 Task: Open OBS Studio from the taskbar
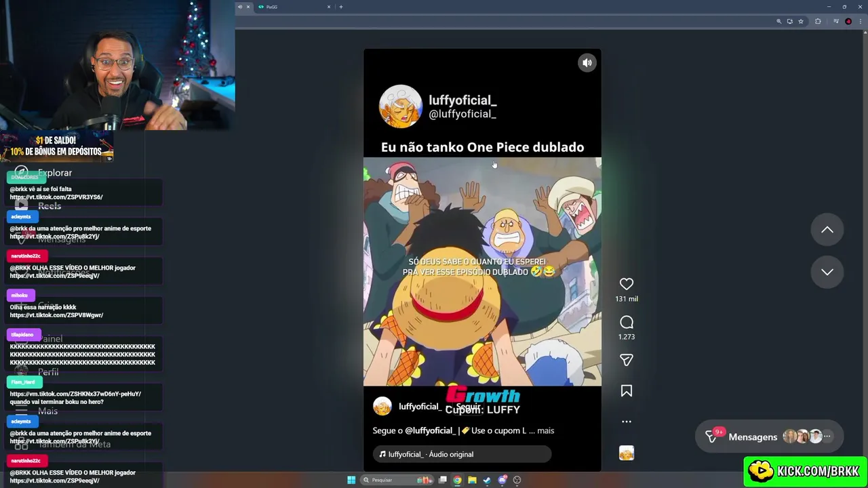(517, 480)
